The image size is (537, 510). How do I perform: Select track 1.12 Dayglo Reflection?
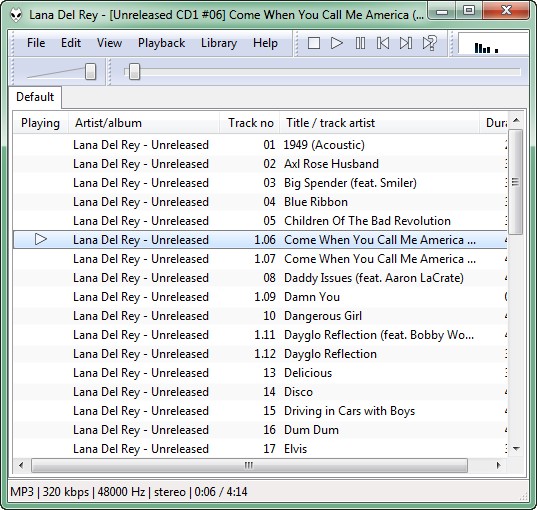[x=260, y=354]
